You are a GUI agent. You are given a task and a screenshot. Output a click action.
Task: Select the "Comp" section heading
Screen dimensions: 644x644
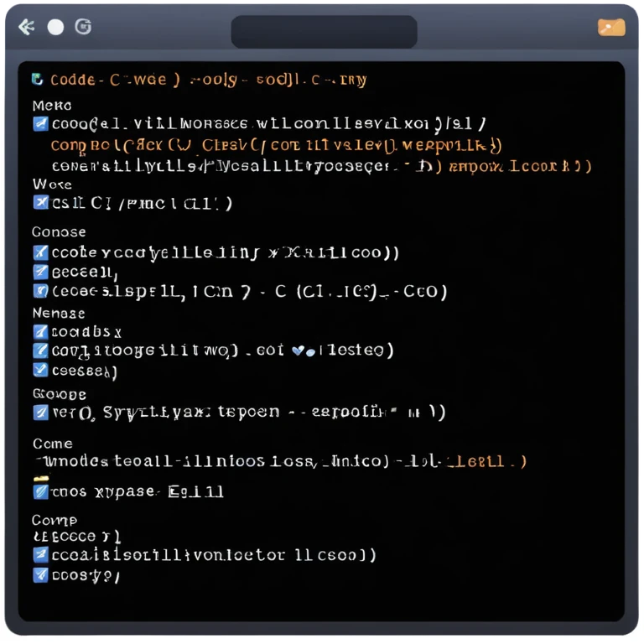[55, 521]
